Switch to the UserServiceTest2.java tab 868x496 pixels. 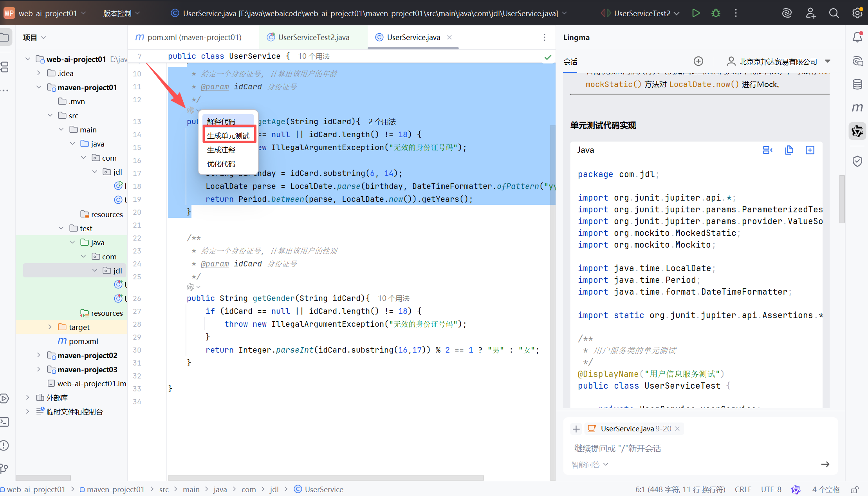(313, 37)
